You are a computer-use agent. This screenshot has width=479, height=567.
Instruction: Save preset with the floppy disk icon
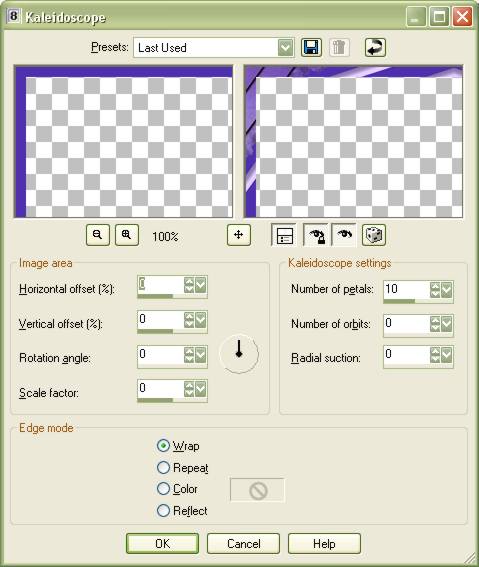(x=311, y=47)
